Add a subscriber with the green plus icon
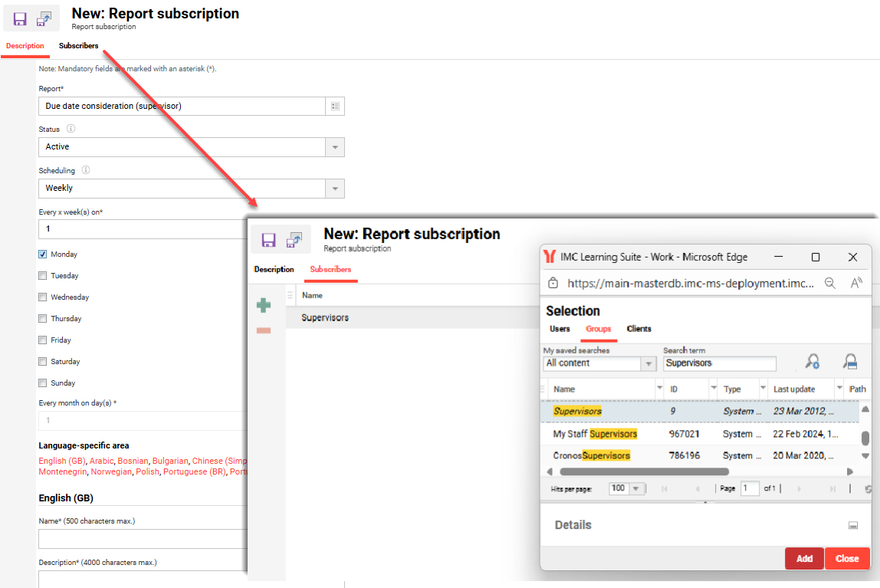Image resolution: width=880 pixels, height=588 pixels. pyautogui.click(x=264, y=304)
